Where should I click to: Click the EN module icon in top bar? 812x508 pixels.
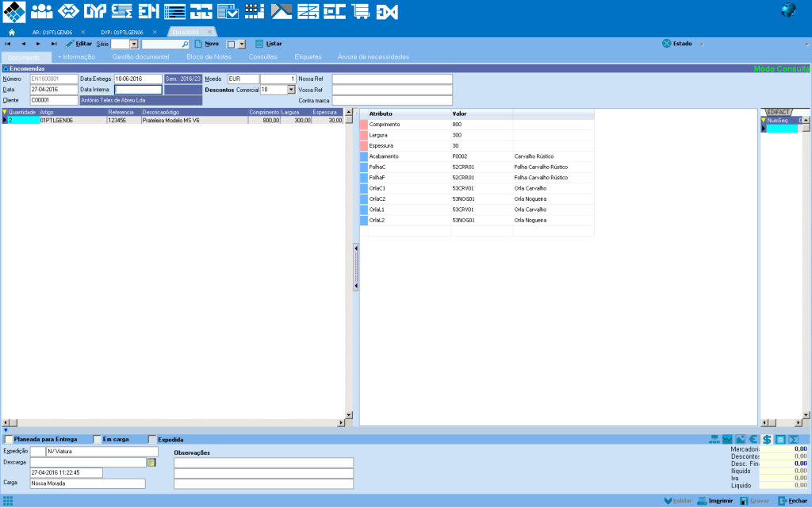coord(147,11)
